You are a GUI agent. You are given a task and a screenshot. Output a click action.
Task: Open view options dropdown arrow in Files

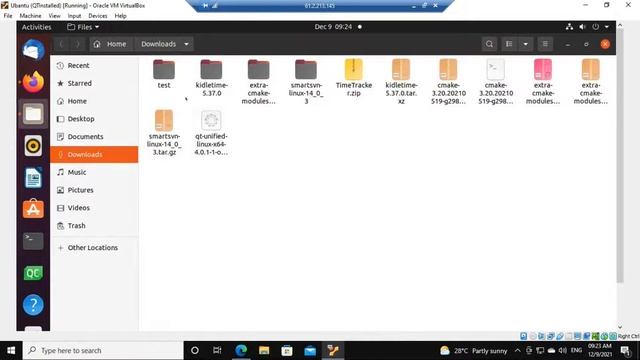(526, 44)
